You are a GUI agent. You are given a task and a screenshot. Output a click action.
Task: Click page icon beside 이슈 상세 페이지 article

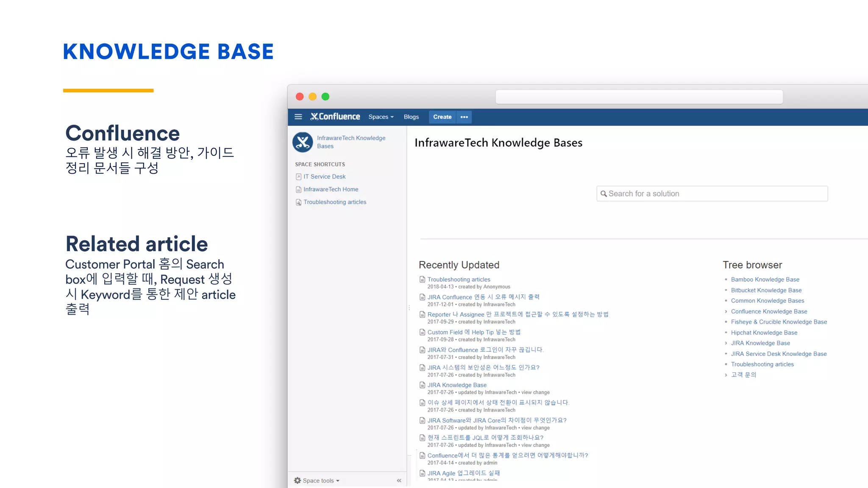(x=422, y=402)
